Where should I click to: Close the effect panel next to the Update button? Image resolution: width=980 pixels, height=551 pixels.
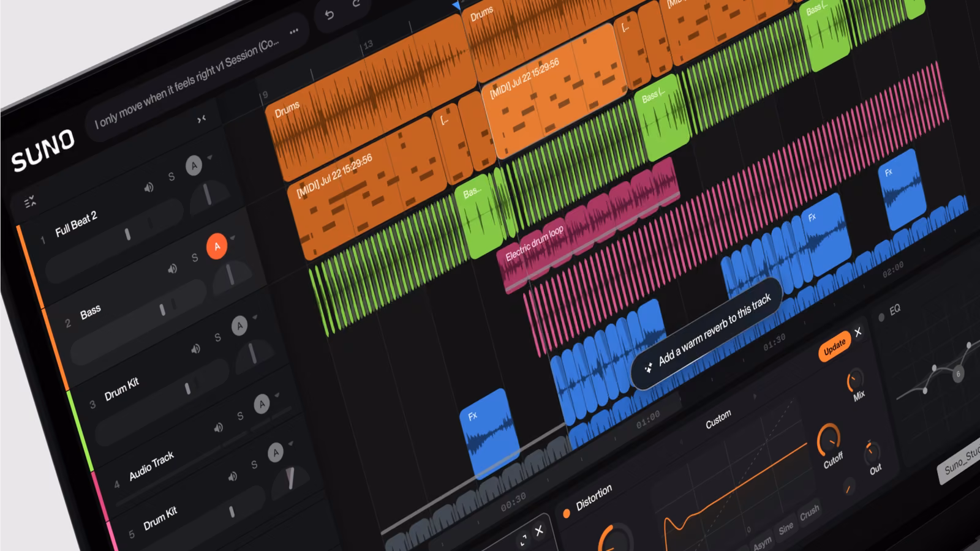click(858, 332)
